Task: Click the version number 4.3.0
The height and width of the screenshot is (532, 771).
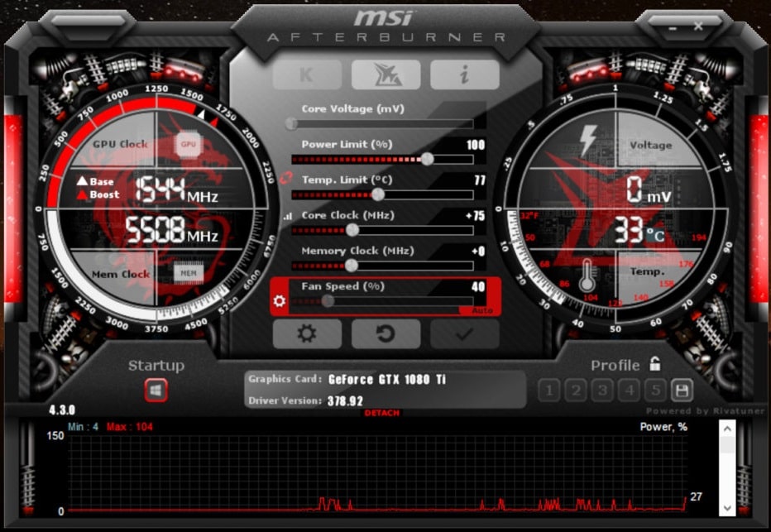Action: pos(62,410)
